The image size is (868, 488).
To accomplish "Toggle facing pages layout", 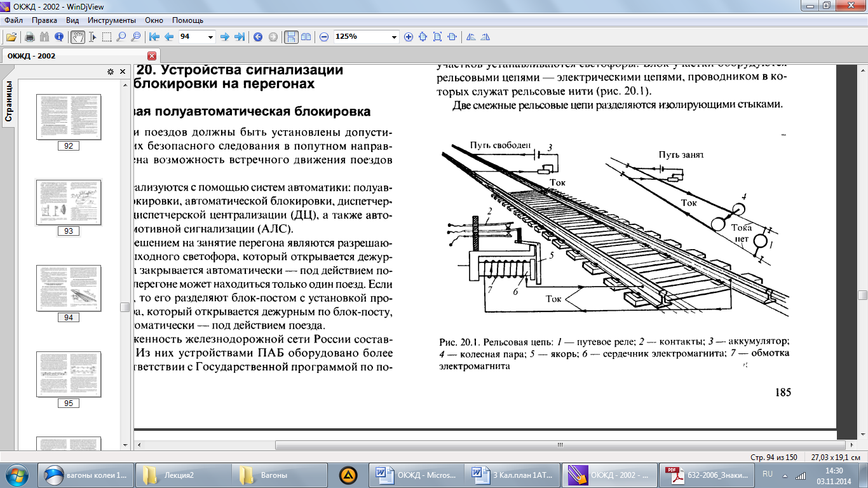I will point(306,37).
